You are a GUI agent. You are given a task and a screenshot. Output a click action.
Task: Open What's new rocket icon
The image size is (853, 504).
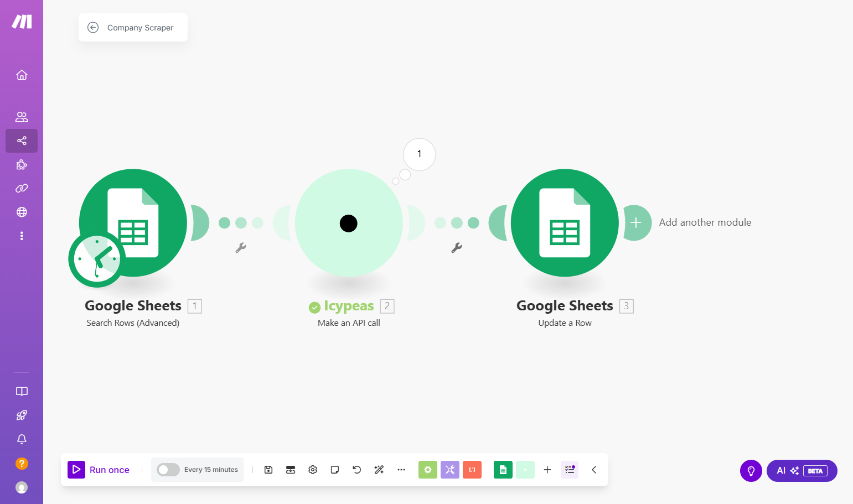pos(22,415)
